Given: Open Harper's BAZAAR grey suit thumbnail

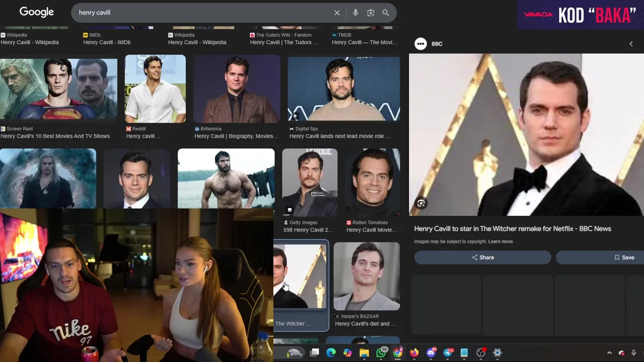Looking at the screenshot, I should pyautogui.click(x=366, y=276).
